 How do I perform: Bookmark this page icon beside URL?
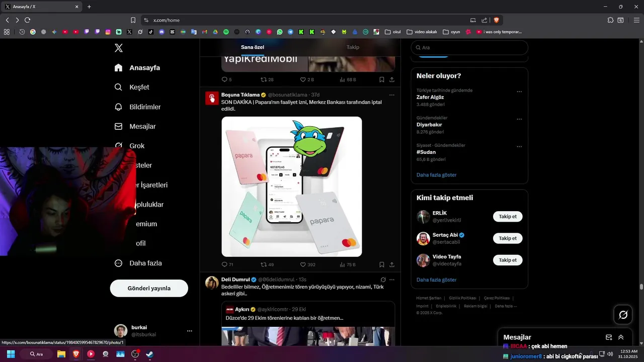click(x=133, y=20)
